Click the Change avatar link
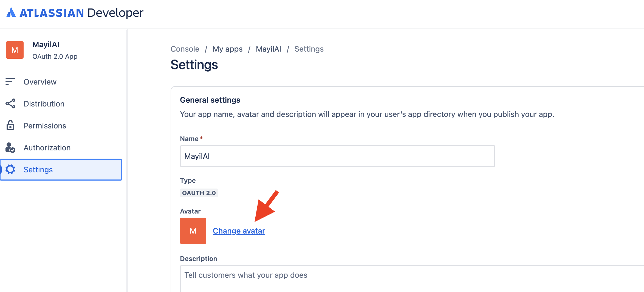The width and height of the screenshot is (644, 292). (239, 231)
